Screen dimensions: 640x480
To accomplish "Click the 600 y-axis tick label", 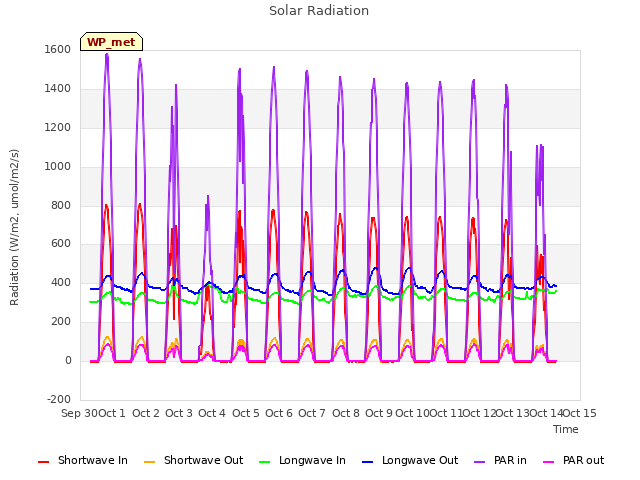I will (61, 244).
